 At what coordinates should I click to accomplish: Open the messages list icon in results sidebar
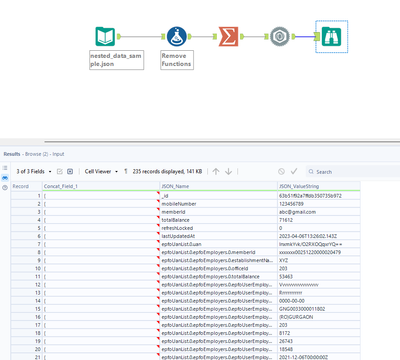(5, 168)
